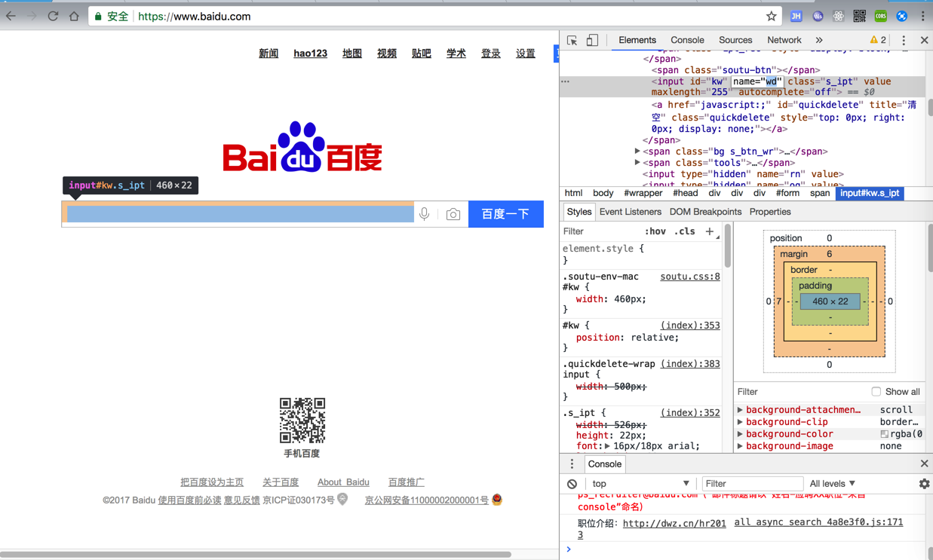
Task: Select the Event Listeners tab
Action: (630, 212)
